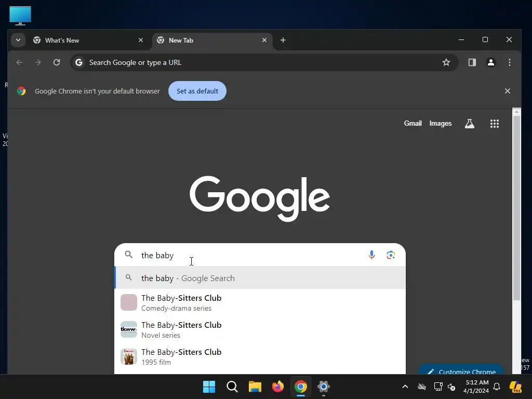
Task: Open Windows taskbar search
Action: (x=232, y=387)
